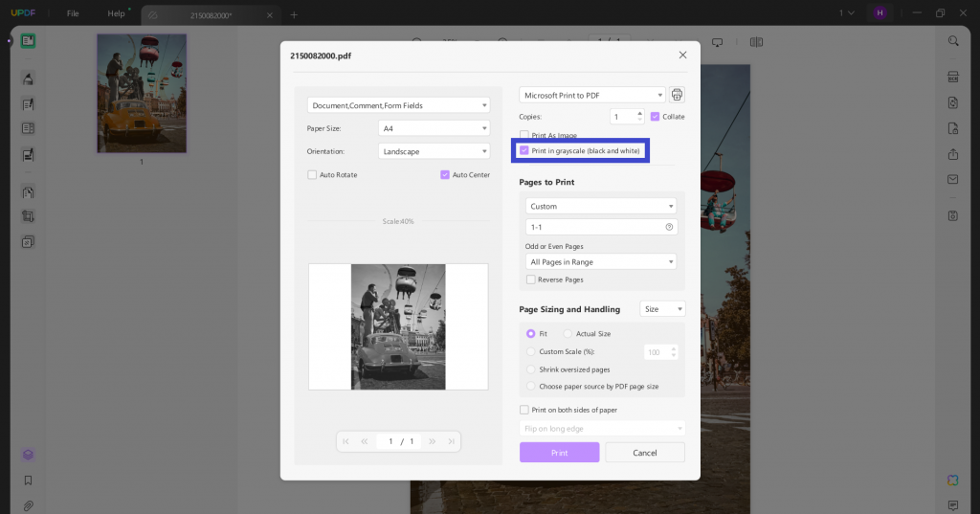Select Shrink oversized pages option
Viewport: 980px width, 514px height.
pyautogui.click(x=530, y=369)
